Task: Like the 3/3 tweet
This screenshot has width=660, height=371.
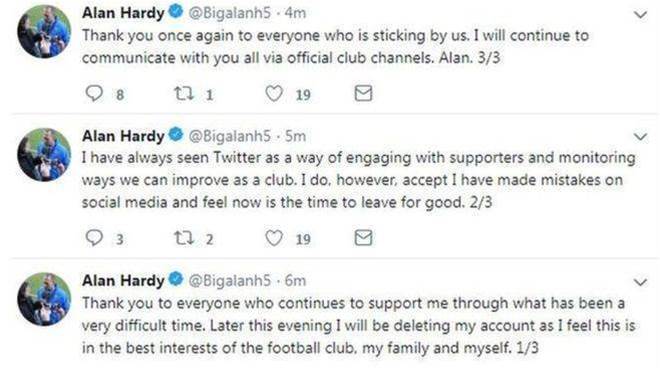Action: click(x=274, y=93)
